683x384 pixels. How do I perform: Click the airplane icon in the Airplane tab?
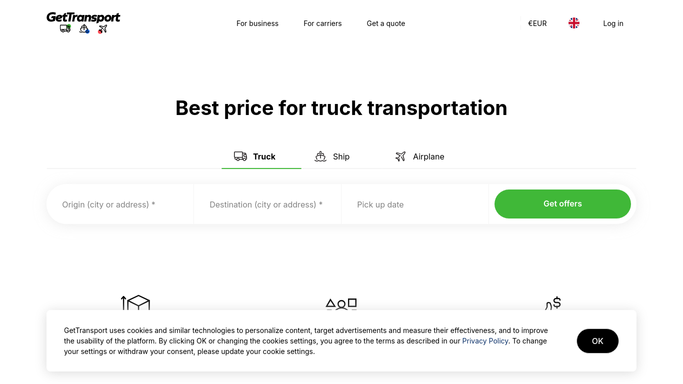click(400, 156)
